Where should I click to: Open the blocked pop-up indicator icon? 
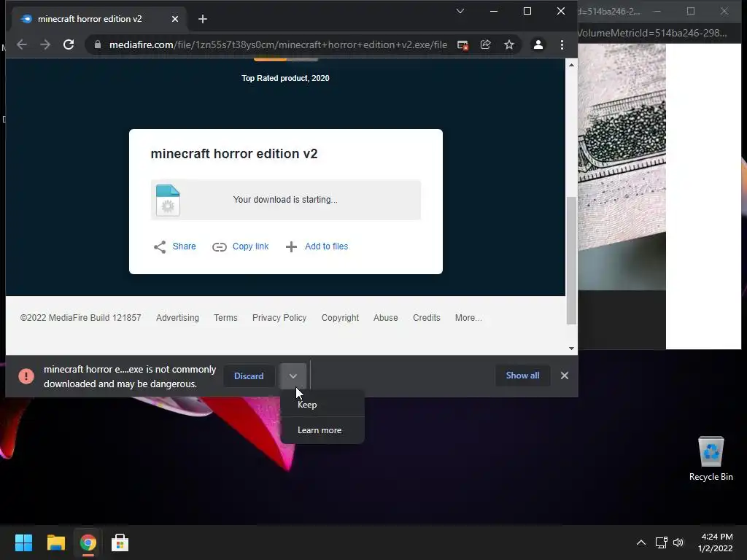(x=462, y=44)
